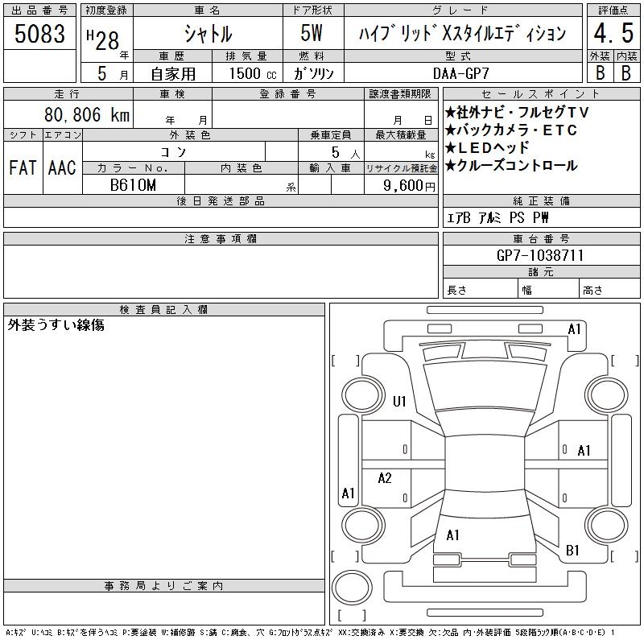Click door shape 5W value
The image size is (644, 644).
click(312, 33)
